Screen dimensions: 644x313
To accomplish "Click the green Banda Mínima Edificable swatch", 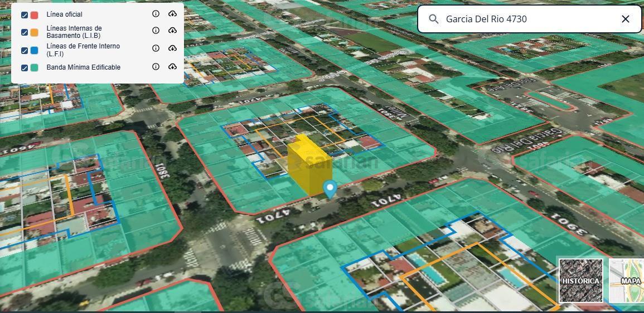I will point(35,67).
